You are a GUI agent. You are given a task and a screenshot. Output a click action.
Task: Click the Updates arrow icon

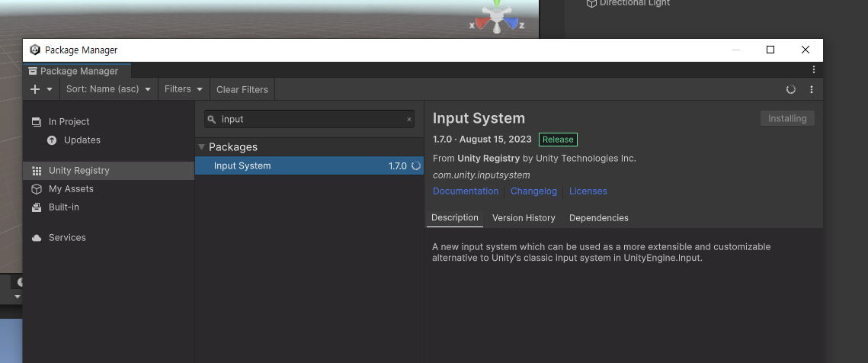(52, 140)
